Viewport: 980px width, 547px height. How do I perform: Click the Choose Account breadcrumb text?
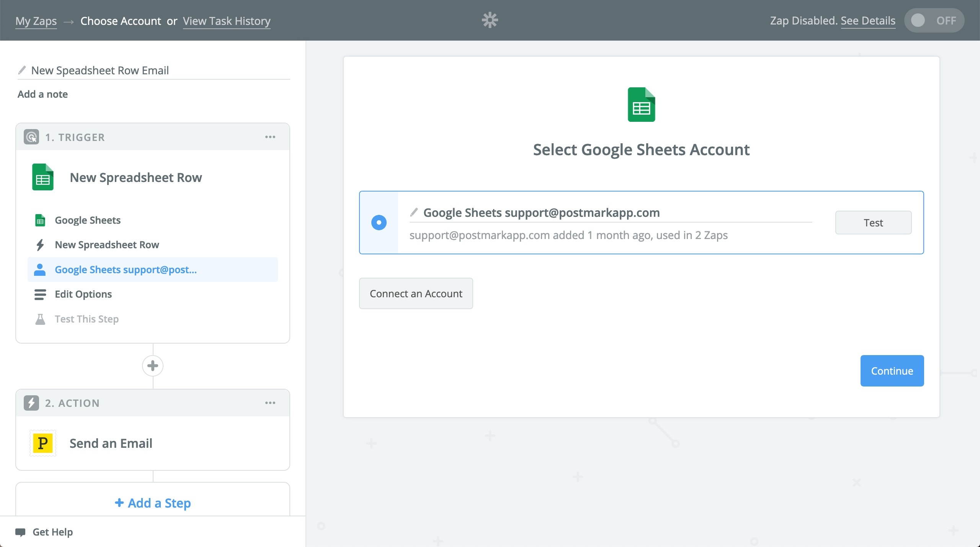coord(121,21)
